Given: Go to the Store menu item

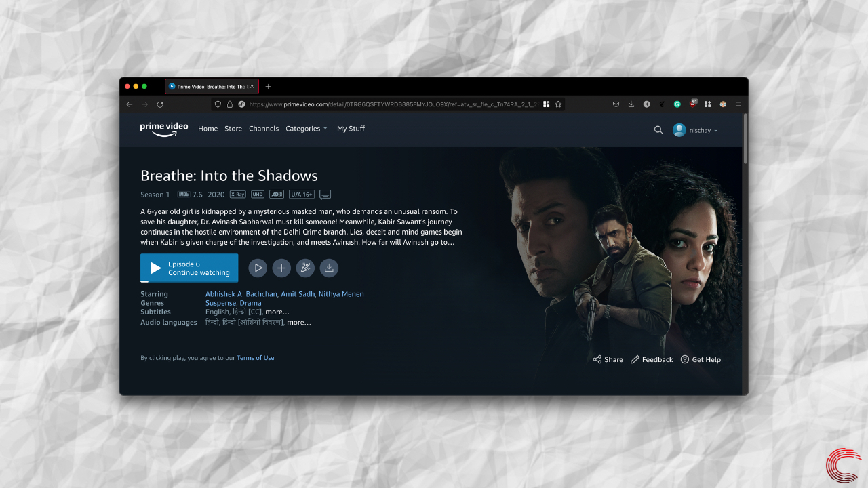Looking at the screenshot, I should click(233, 129).
